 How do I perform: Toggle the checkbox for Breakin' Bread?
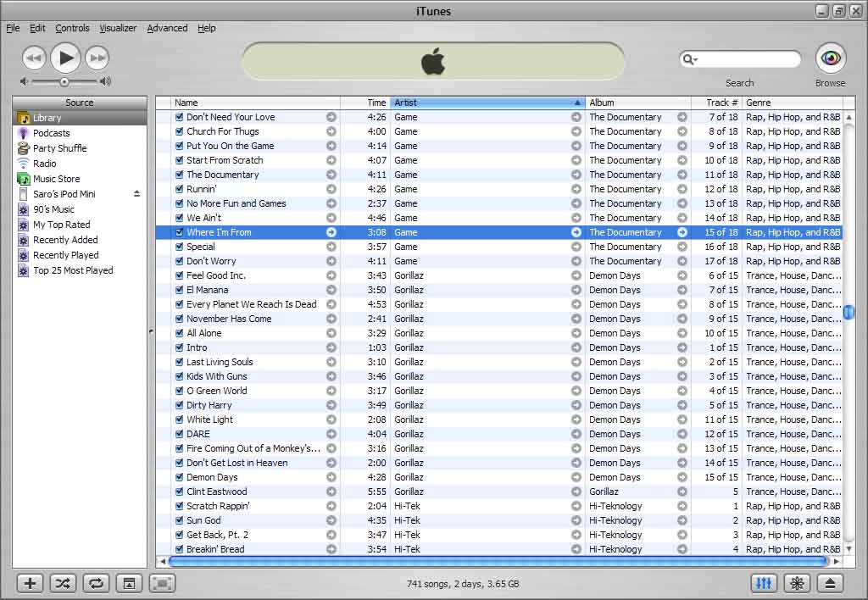pos(179,549)
